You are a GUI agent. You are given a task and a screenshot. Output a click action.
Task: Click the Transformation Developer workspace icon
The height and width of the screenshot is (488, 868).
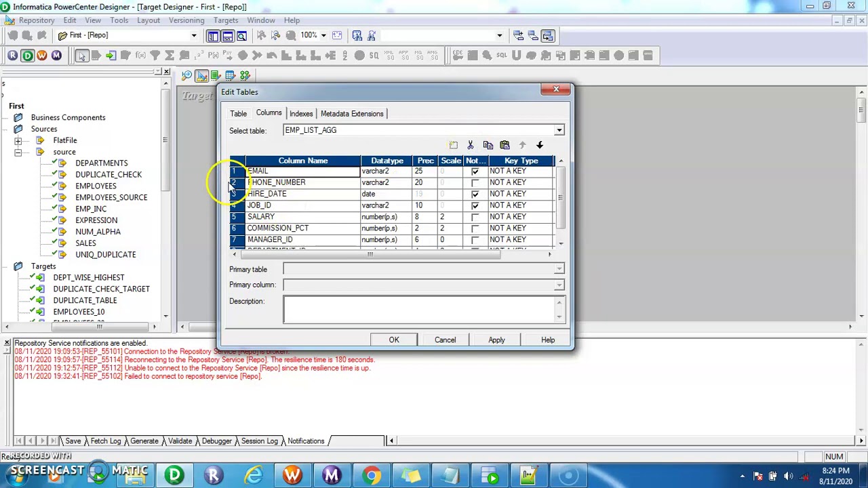coord(216,75)
